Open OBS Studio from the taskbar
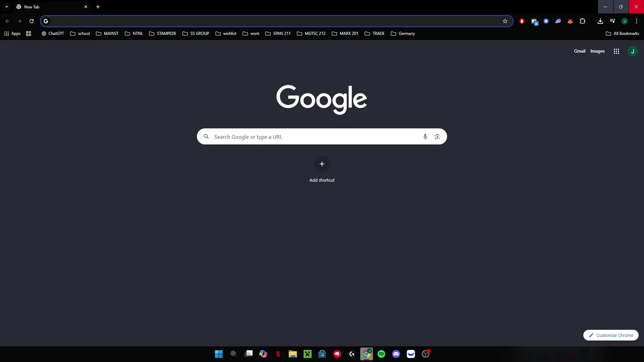 (x=426, y=354)
